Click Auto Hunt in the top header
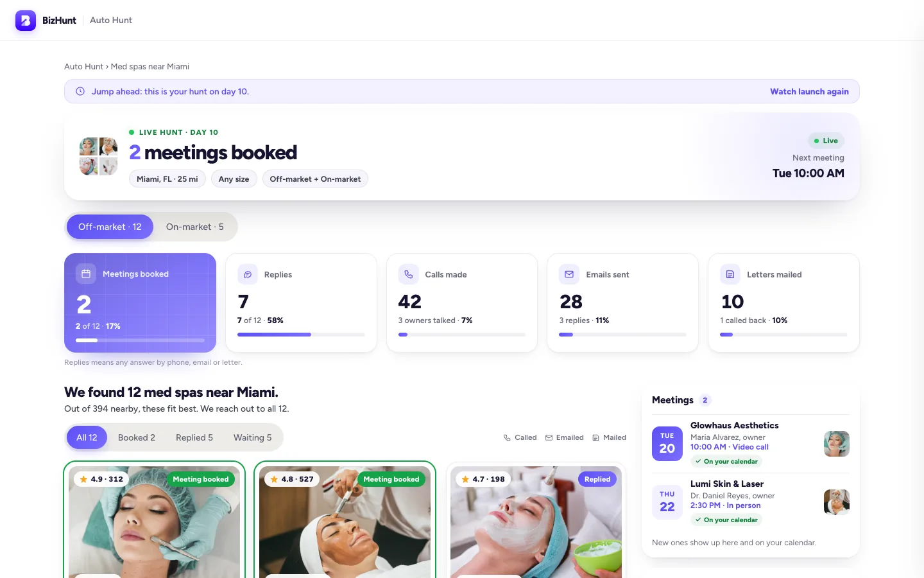This screenshot has width=924, height=578. coord(111,21)
